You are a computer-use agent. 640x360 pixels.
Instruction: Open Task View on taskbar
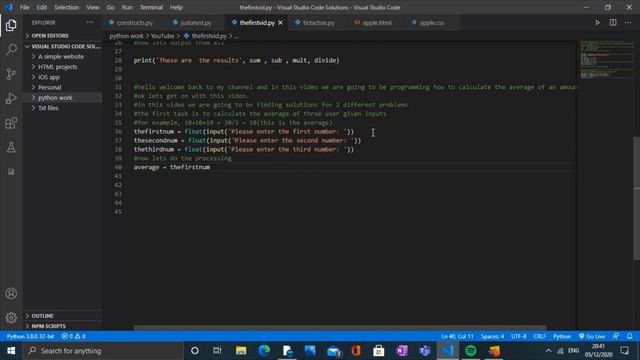click(x=217, y=351)
